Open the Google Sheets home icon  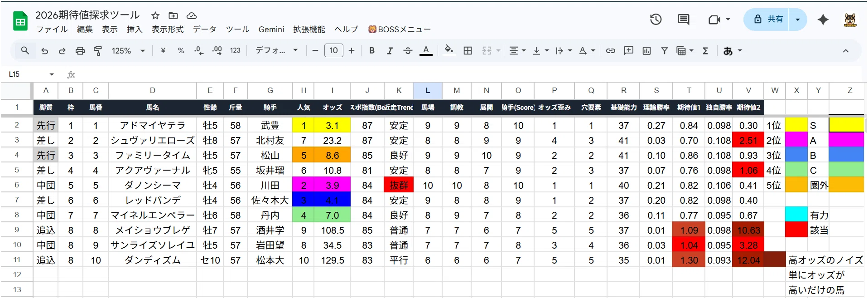coord(20,21)
